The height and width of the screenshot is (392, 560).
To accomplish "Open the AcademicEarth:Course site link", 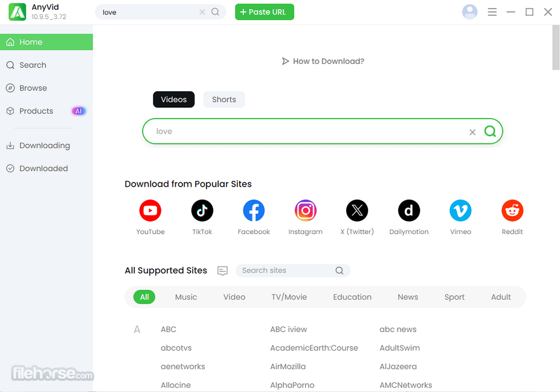I will click(x=314, y=348).
